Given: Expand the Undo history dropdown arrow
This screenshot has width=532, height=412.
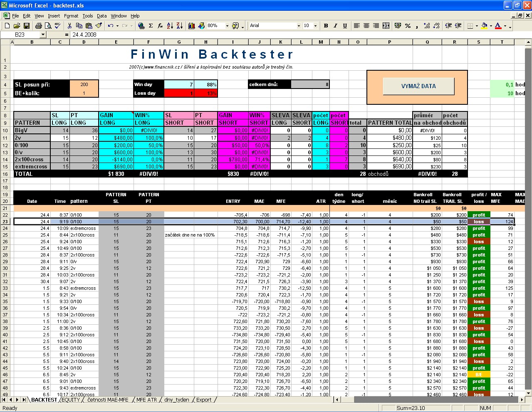Looking at the screenshot, I should point(117,26).
